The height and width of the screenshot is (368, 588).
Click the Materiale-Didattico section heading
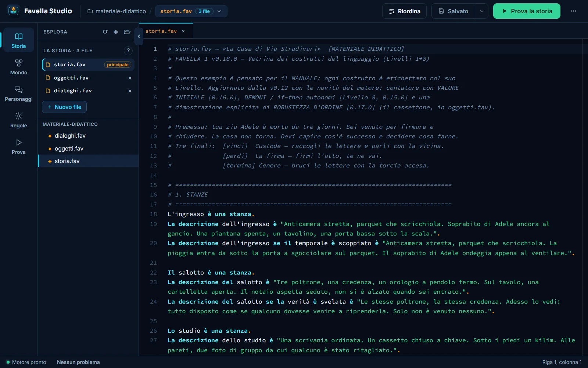(x=70, y=124)
